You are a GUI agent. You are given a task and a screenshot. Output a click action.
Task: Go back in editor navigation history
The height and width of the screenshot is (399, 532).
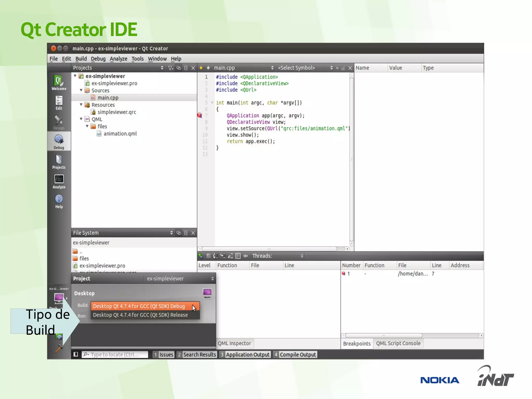(201, 68)
